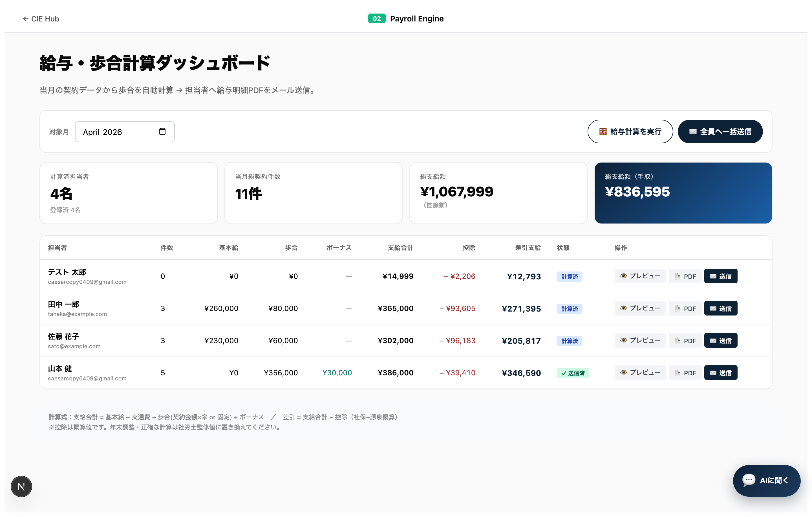The image size is (812, 517).
Task: Send payslip to テスト 太郎
Action: (721, 276)
